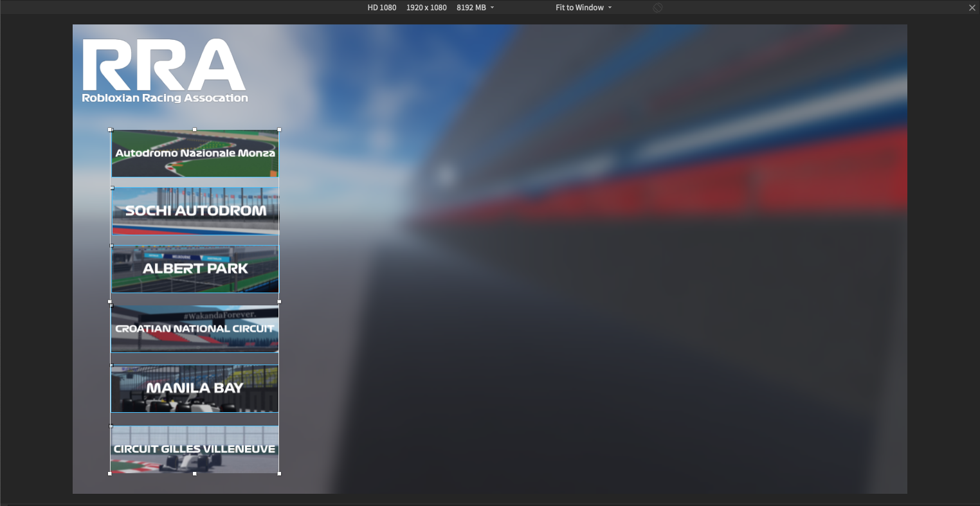
Task: Click the bottom-center selection handle below Villeneuve banner
Action: [x=195, y=474]
